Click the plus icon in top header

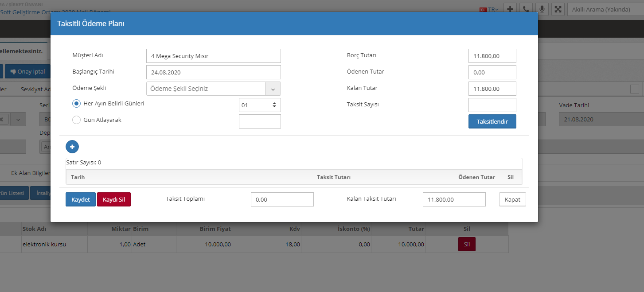pos(510,9)
